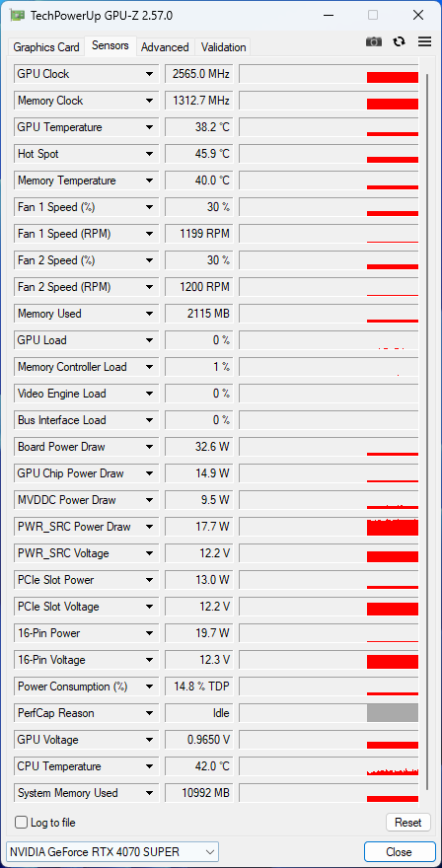Open the Fan 1 Speed (RPM) dropdown

click(x=149, y=234)
